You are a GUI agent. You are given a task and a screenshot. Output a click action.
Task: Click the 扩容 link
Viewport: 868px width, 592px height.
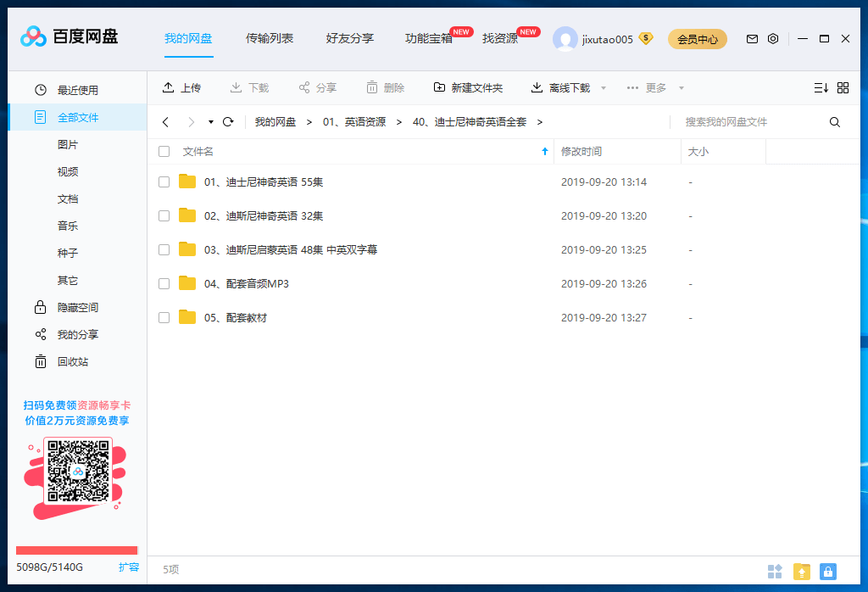(x=129, y=567)
